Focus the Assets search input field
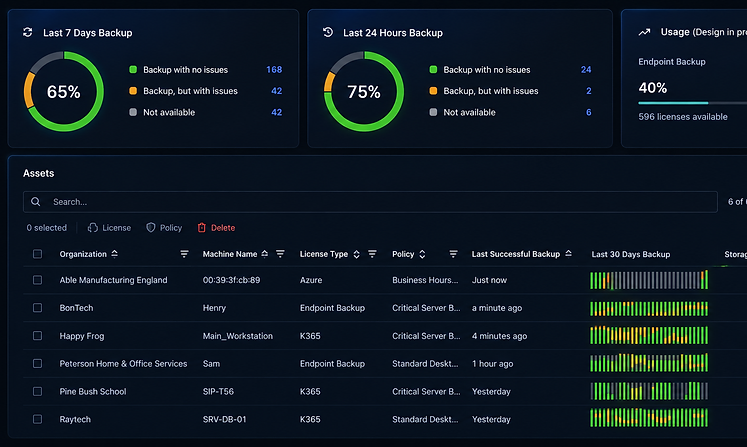The image size is (747, 447). pyautogui.click(x=370, y=202)
